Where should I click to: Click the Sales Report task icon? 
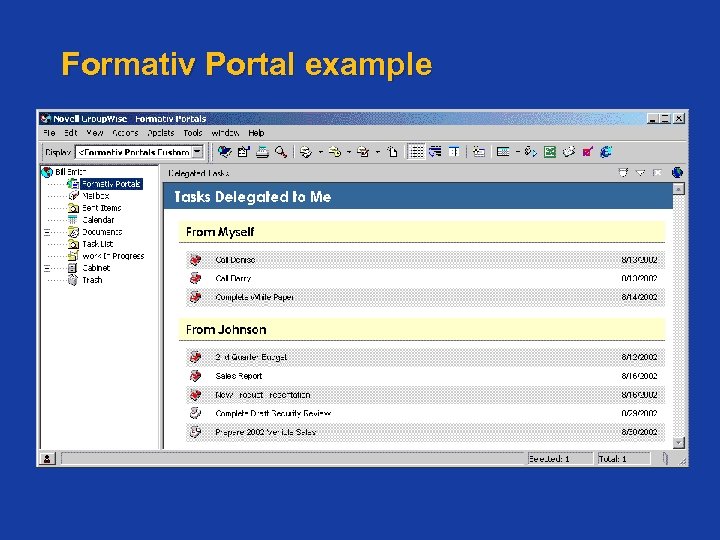tap(196, 376)
